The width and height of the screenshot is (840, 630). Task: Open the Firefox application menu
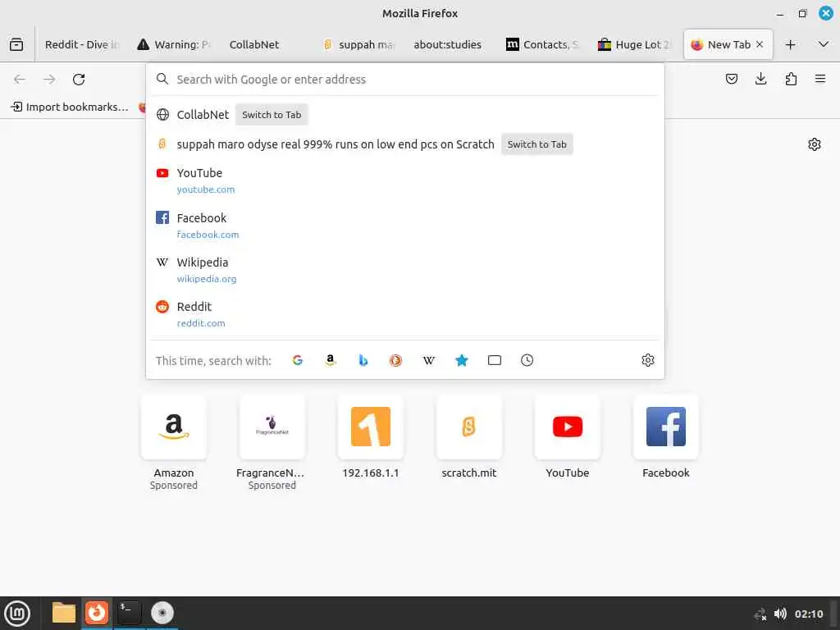point(820,80)
